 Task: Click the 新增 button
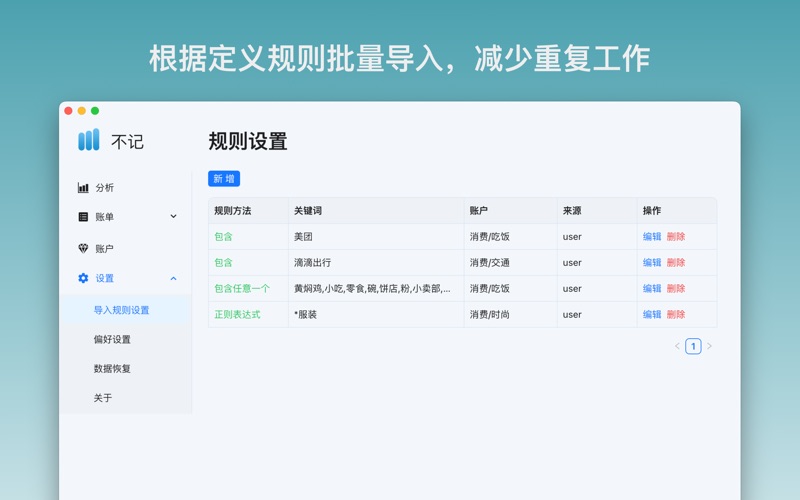pos(224,179)
